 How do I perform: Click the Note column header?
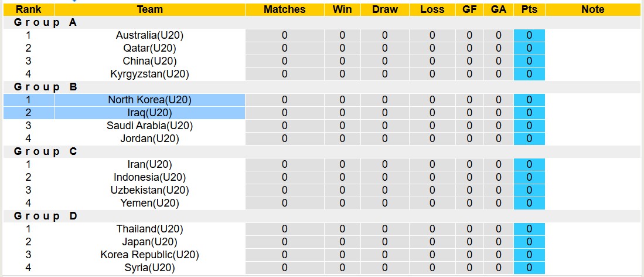tap(592, 9)
